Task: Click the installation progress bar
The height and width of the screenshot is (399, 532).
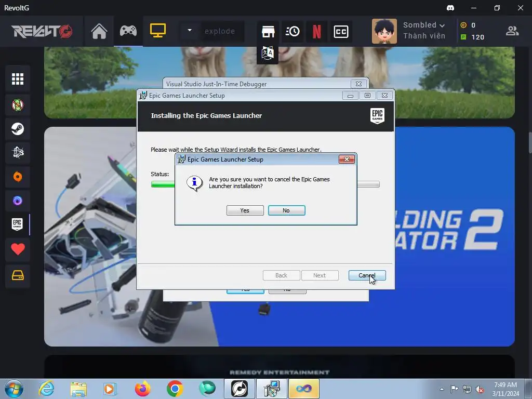Action: pos(265,184)
